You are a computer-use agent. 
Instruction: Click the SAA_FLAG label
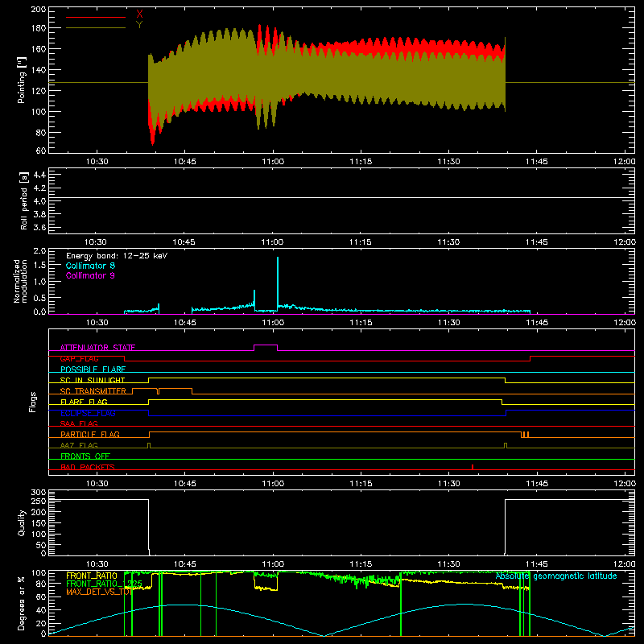point(79,423)
